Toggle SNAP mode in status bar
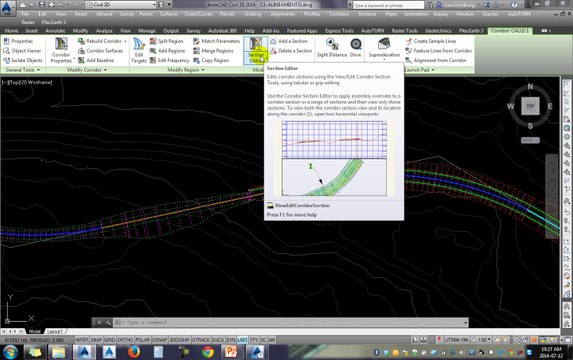The image size is (573, 360). tap(96, 340)
